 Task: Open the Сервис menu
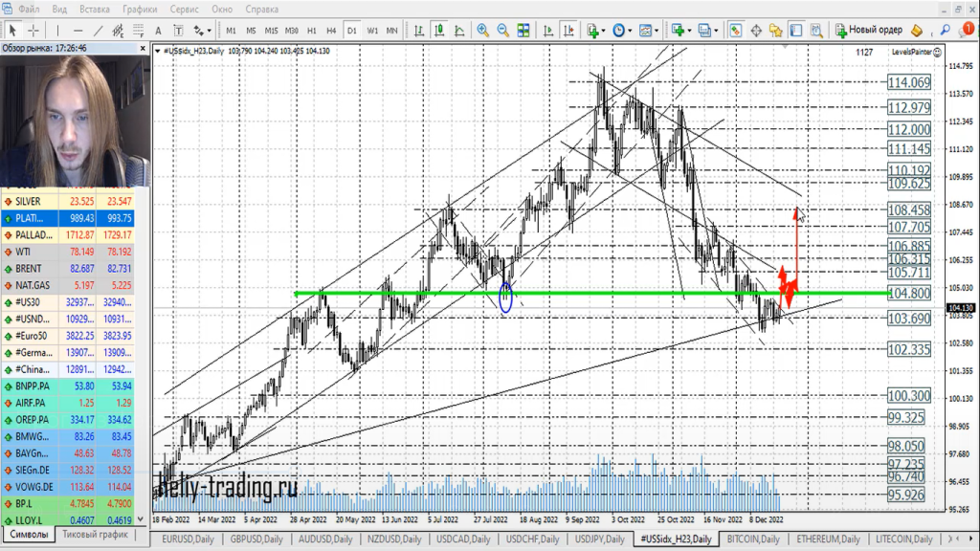coord(185,9)
